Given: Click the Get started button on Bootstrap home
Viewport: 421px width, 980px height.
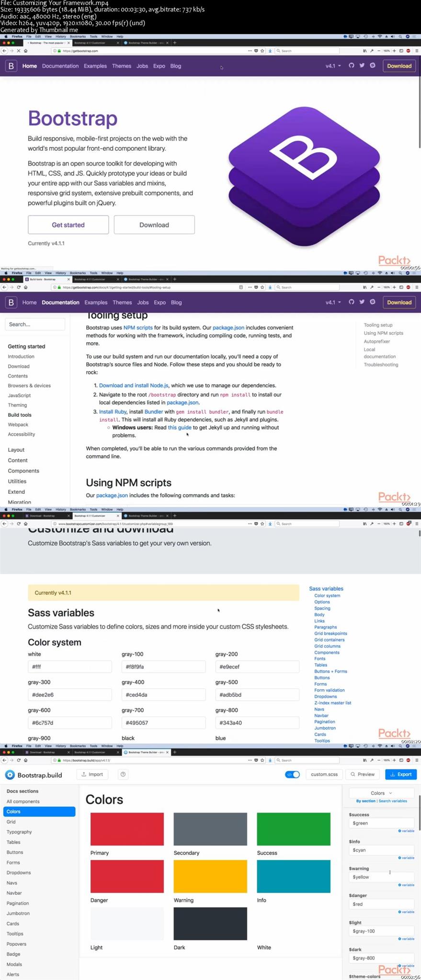Looking at the screenshot, I should pyautogui.click(x=68, y=225).
